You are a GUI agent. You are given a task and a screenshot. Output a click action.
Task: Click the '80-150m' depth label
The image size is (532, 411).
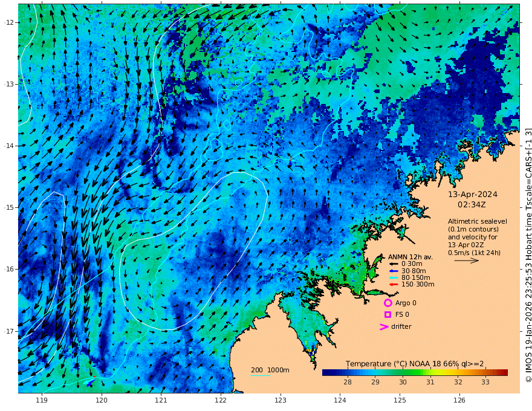(x=416, y=277)
